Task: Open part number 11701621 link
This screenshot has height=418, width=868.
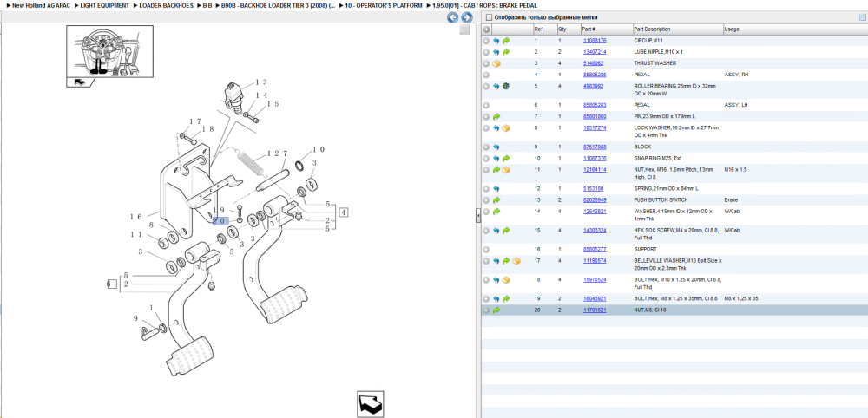Action: (595, 310)
